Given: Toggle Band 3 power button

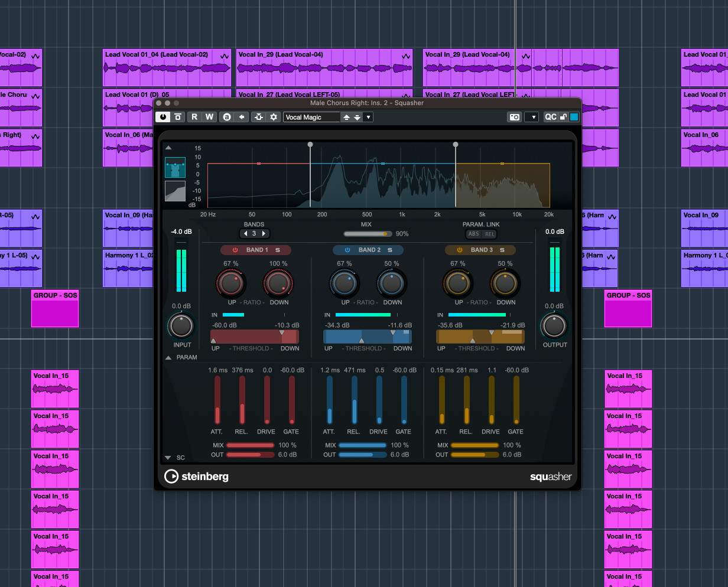Looking at the screenshot, I should point(459,250).
